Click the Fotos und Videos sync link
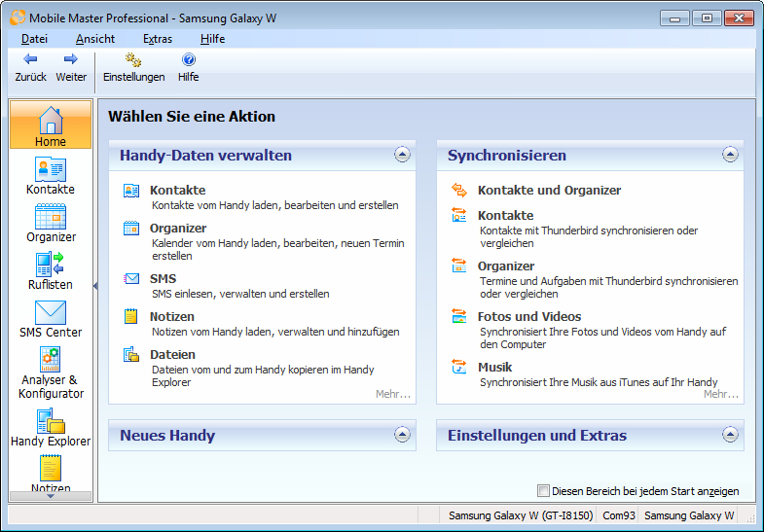 528,317
